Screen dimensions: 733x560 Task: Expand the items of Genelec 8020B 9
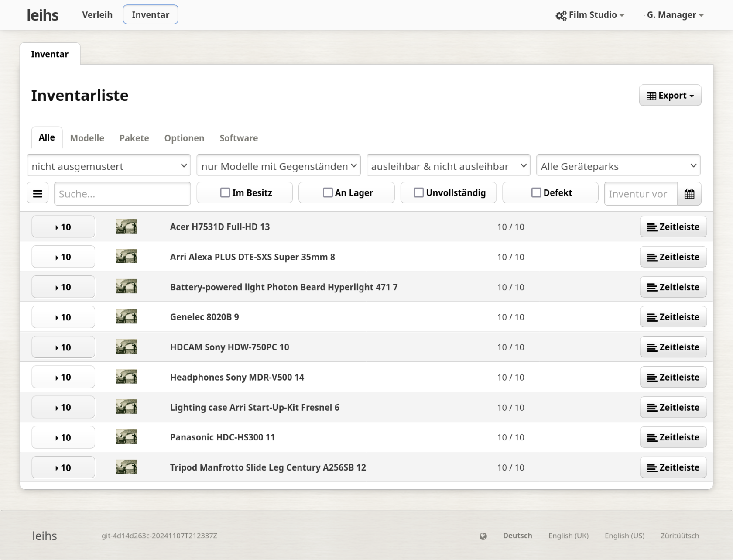[x=63, y=317]
